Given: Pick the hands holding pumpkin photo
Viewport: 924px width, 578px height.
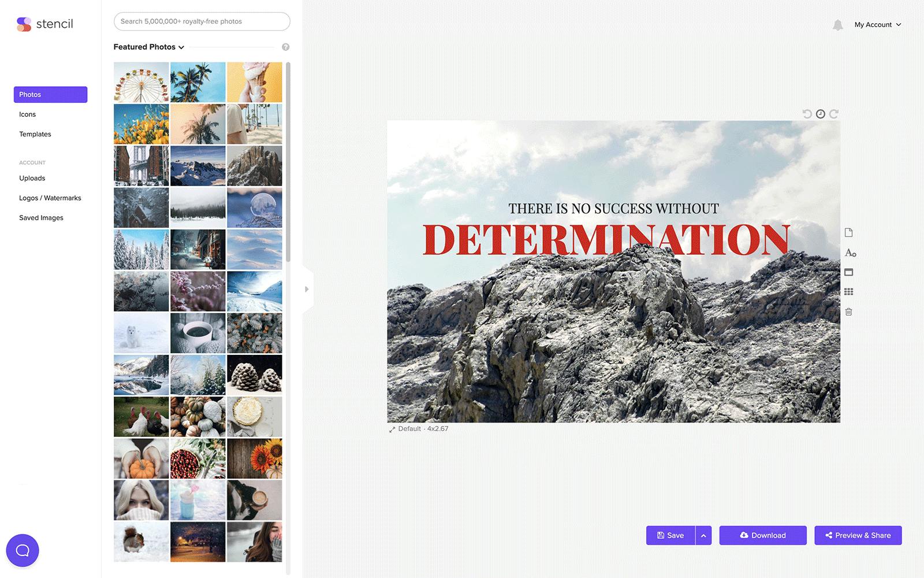Looking at the screenshot, I should tap(141, 458).
